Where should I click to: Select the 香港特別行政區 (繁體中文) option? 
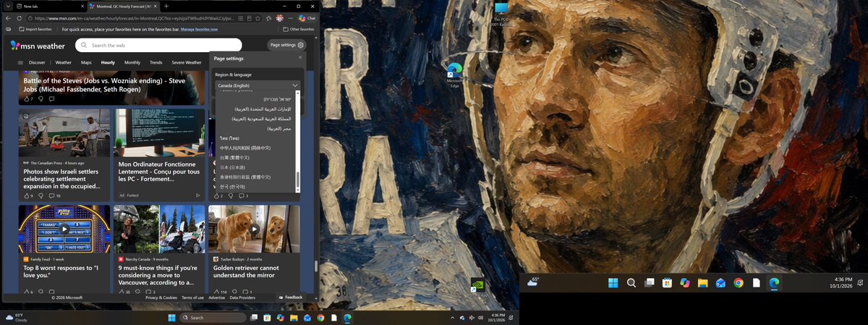[245, 177]
